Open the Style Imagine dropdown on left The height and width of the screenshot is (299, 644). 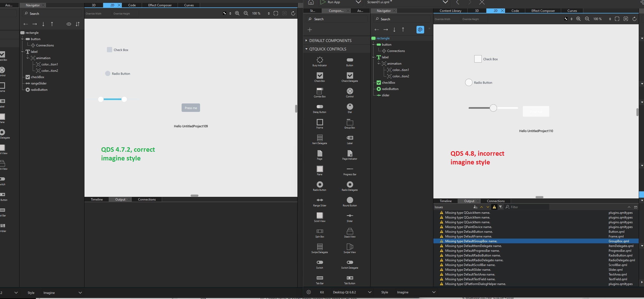coord(63,293)
